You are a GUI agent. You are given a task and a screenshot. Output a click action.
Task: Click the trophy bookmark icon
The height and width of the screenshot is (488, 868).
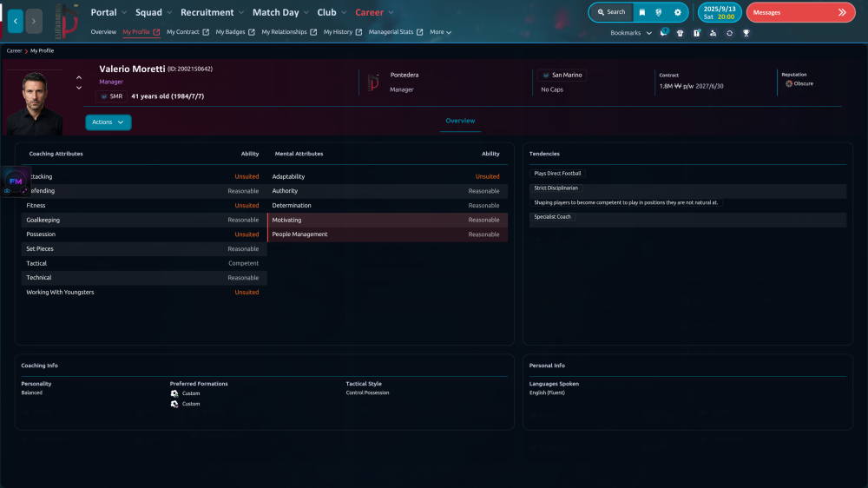[x=746, y=33]
